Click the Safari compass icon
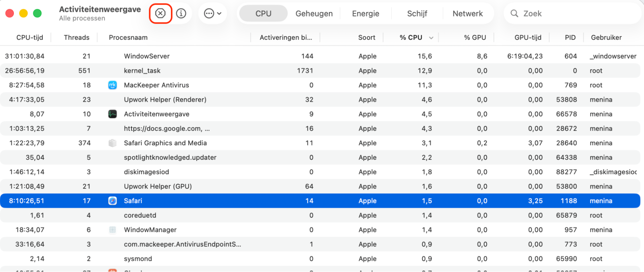The height and width of the screenshot is (272, 644). 112,201
